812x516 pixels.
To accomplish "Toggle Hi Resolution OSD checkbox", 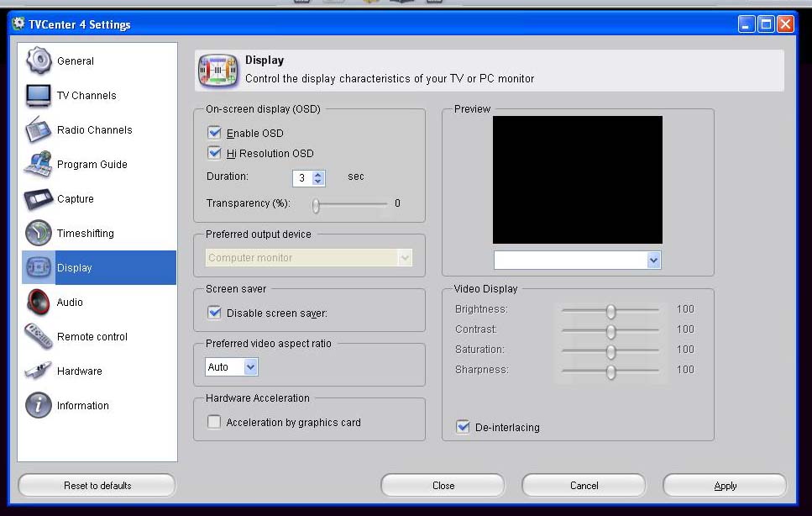I will (214, 153).
